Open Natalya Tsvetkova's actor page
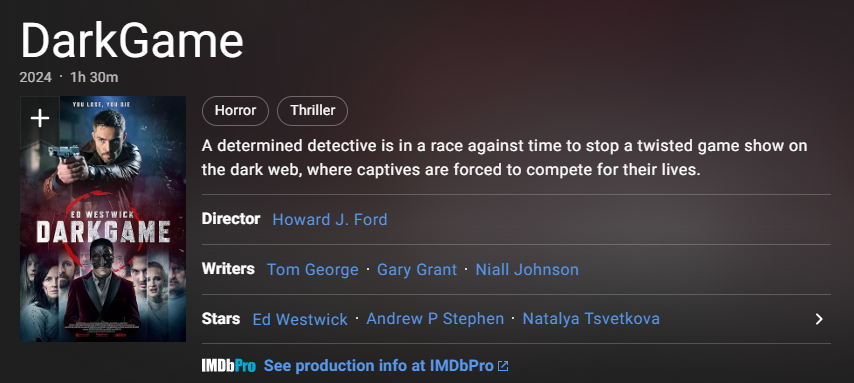Image resolution: width=854 pixels, height=383 pixels. [591, 319]
